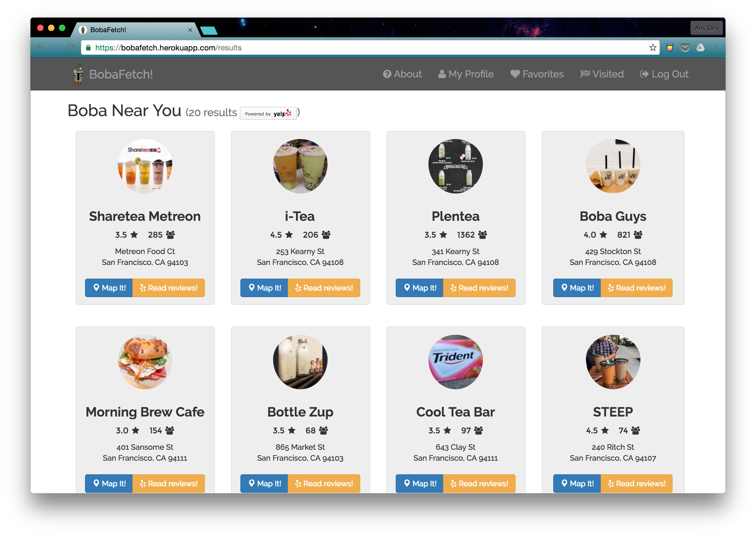Viewport: 756px width, 537px height.
Task: Open the About page
Action: tap(402, 74)
